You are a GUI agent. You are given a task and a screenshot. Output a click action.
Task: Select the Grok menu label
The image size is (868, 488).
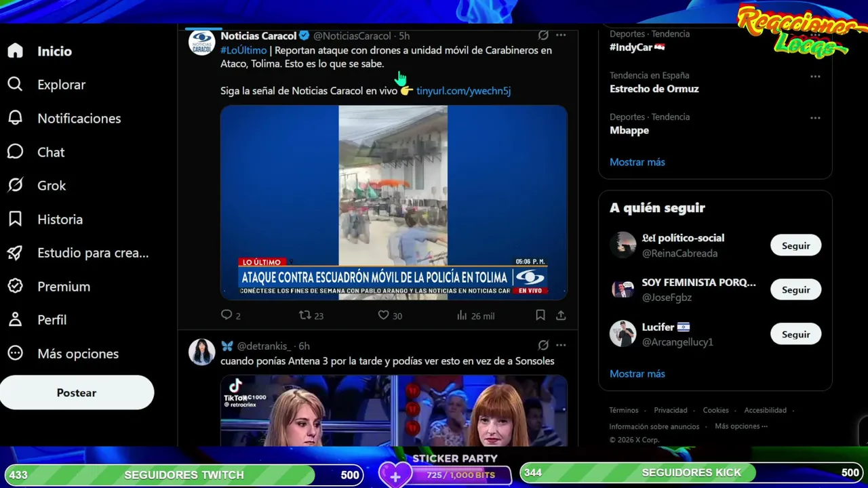(x=52, y=185)
